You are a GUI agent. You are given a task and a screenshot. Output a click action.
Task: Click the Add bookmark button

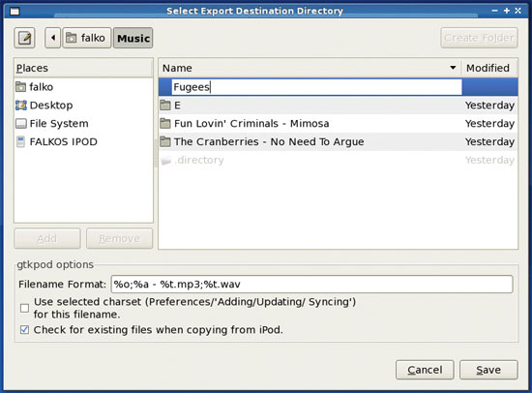pos(47,238)
